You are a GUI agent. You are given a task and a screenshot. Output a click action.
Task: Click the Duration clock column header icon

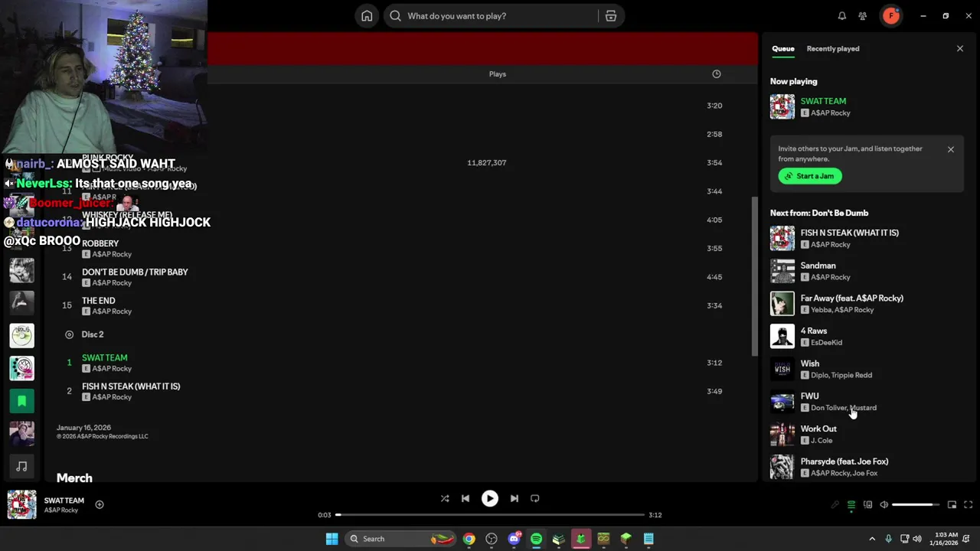(x=717, y=74)
